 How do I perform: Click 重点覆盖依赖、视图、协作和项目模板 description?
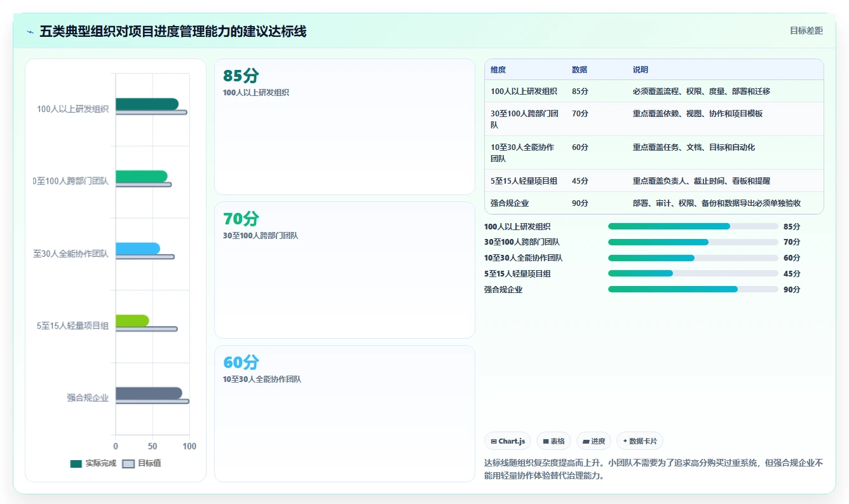pos(698,114)
